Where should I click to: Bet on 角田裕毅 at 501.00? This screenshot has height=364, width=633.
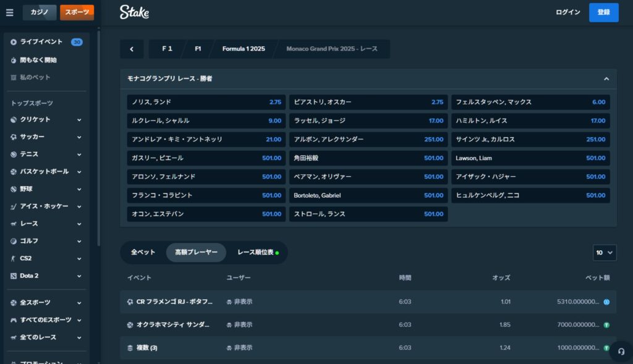(x=368, y=158)
